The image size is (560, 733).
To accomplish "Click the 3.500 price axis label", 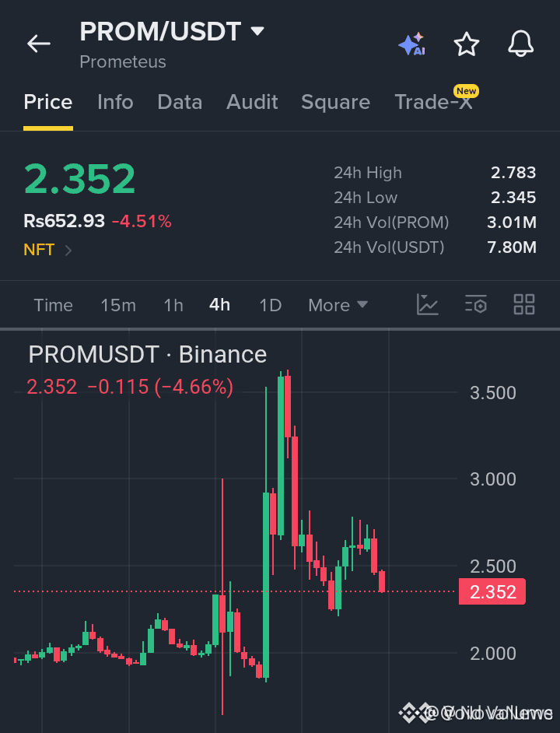I will [x=492, y=393].
